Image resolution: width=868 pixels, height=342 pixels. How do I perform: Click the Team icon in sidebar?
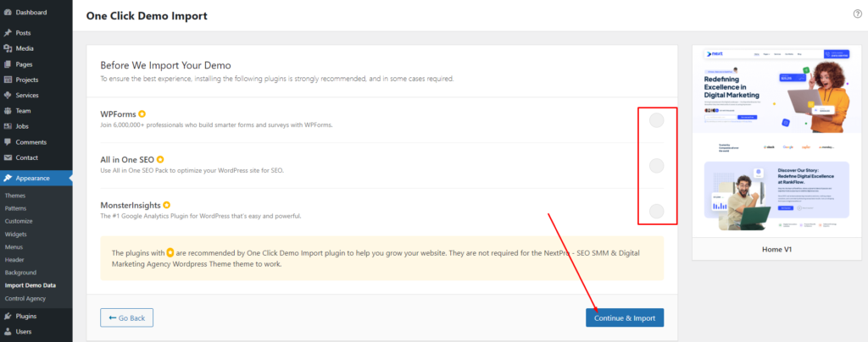coord(8,111)
